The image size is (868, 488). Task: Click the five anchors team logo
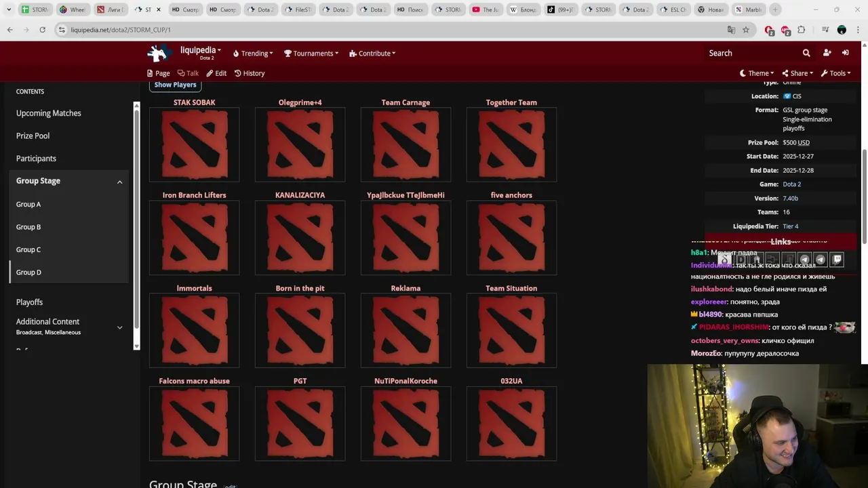[511, 238]
